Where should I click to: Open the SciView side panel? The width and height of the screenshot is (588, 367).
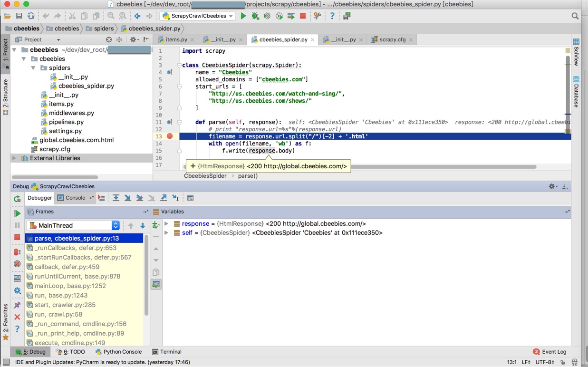(576, 51)
